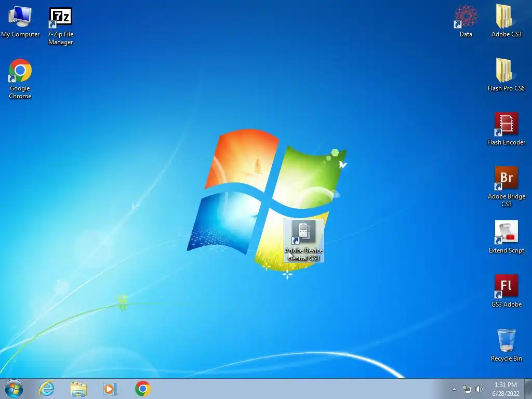This screenshot has height=399, width=532.
Task: Select the Adobe Device Central CS3 shortcut
Action: 303,241
